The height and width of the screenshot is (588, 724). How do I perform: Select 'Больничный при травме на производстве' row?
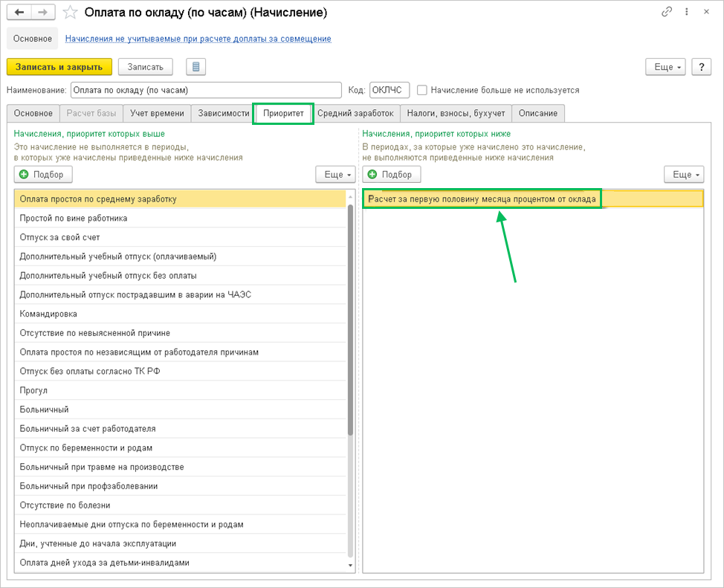click(x=181, y=468)
